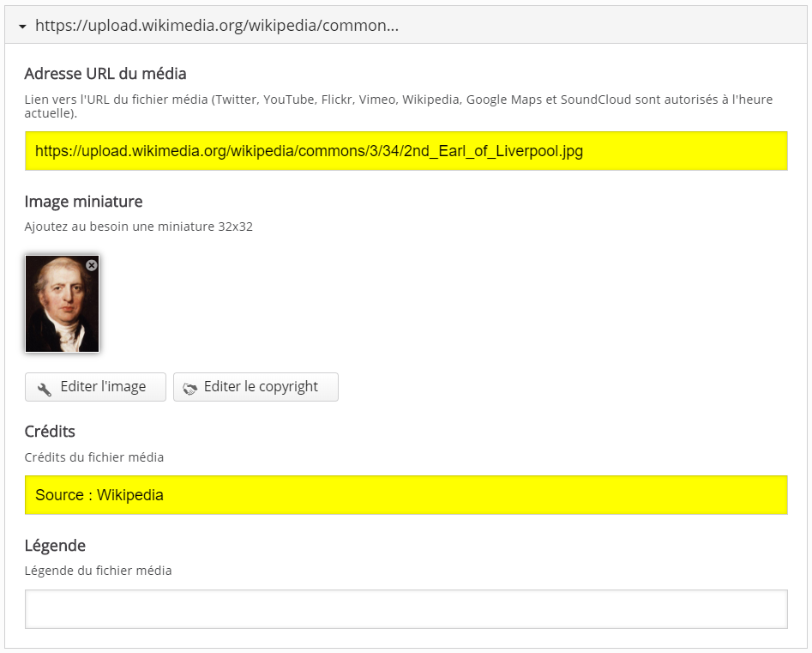The width and height of the screenshot is (812, 653).
Task: Click the handshake icon on Editer le copyright
Action: point(189,388)
